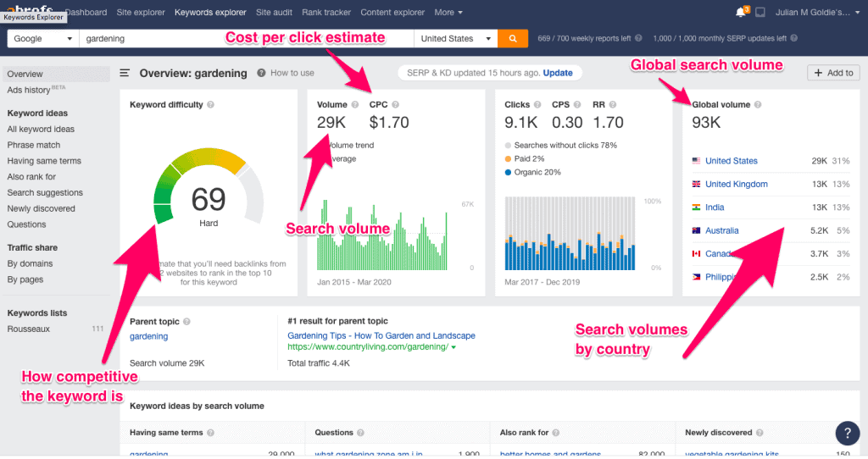
Task: Open the gardening parent topic link
Action: pyautogui.click(x=149, y=336)
